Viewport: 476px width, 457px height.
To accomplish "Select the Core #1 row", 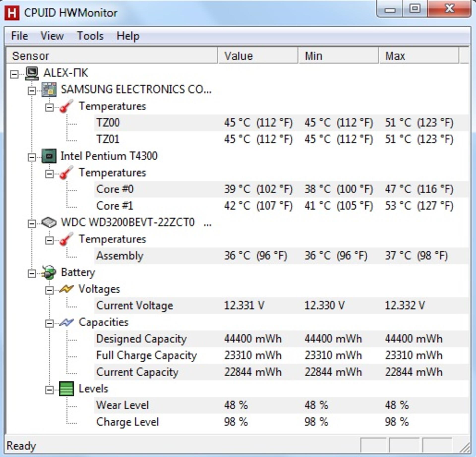I will [x=281, y=206].
